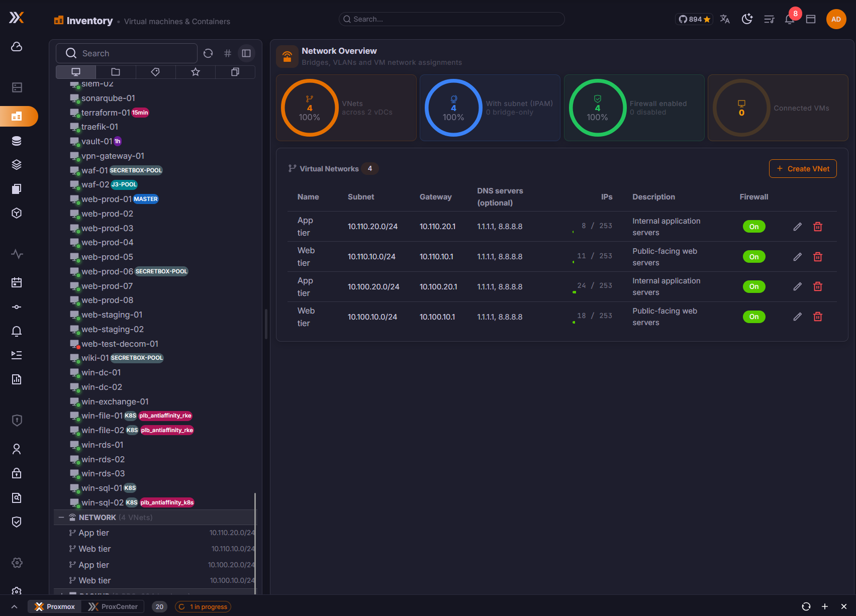
Task: Open the user account sidebar icon
Action: point(17,449)
